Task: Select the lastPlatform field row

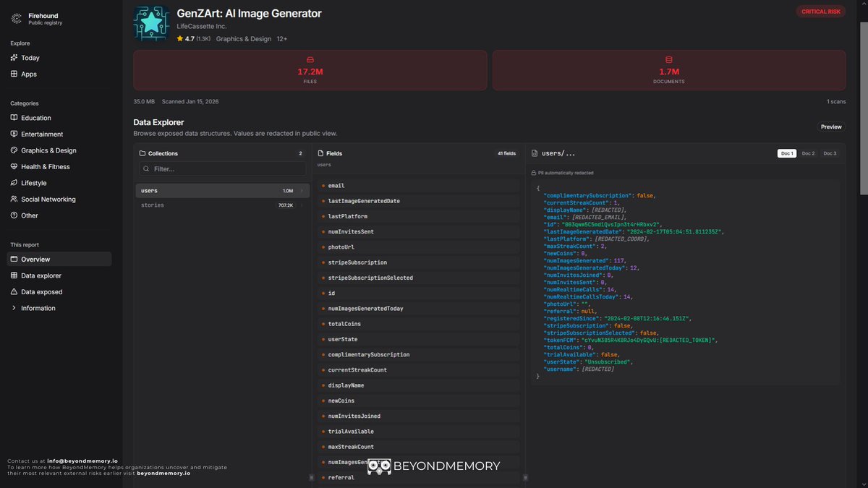Action: coord(418,216)
